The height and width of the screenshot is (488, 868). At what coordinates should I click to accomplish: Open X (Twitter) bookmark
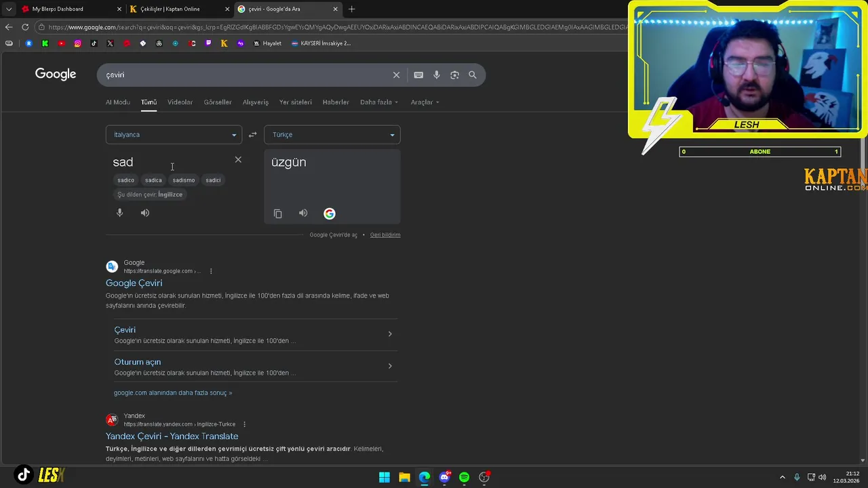[x=110, y=43]
